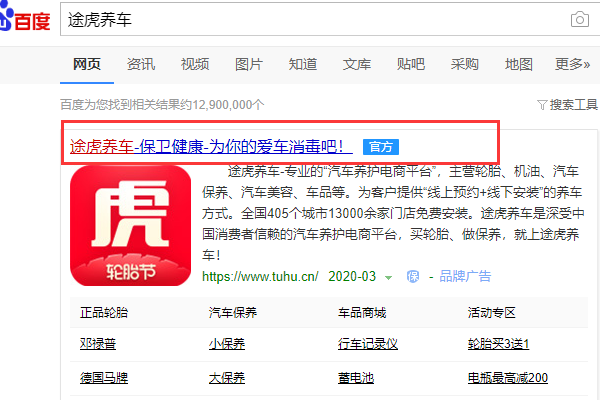Switch to the 视频 tab

click(x=195, y=65)
